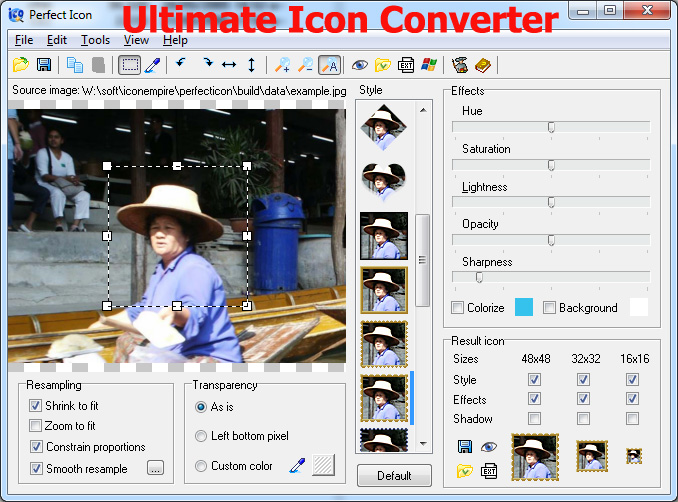This screenshot has height=502, width=678.
Task: Rotate the image counterclockwise
Action: pyautogui.click(x=181, y=64)
